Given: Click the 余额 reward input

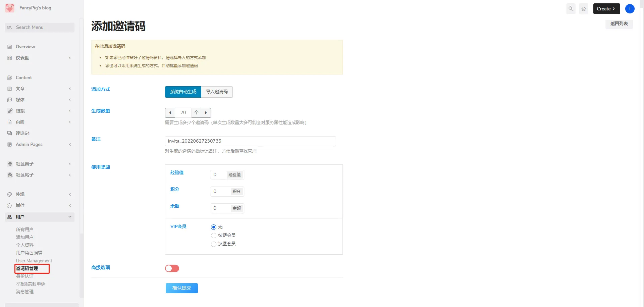Looking at the screenshot, I should [x=220, y=208].
